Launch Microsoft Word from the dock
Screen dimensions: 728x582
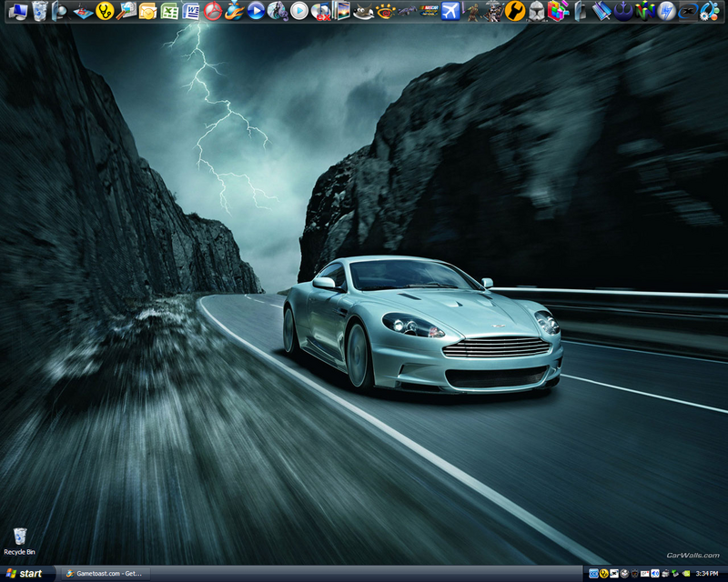191,11
